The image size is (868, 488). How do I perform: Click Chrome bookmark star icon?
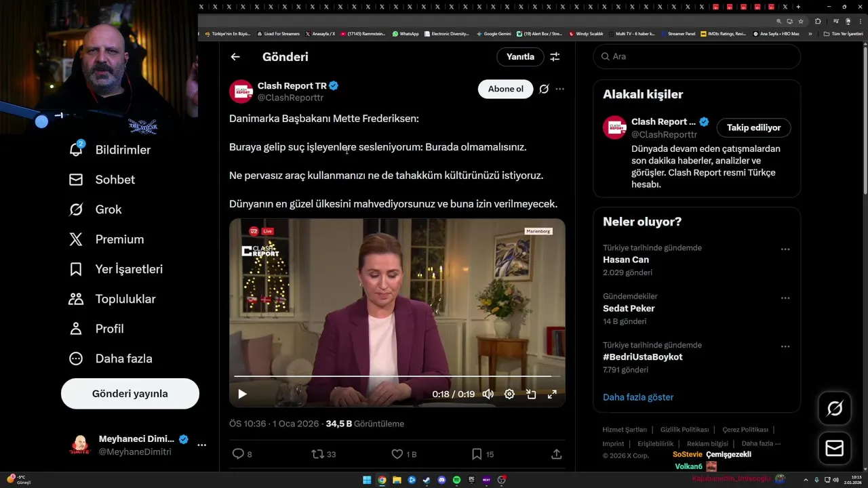tap(801, 21)
